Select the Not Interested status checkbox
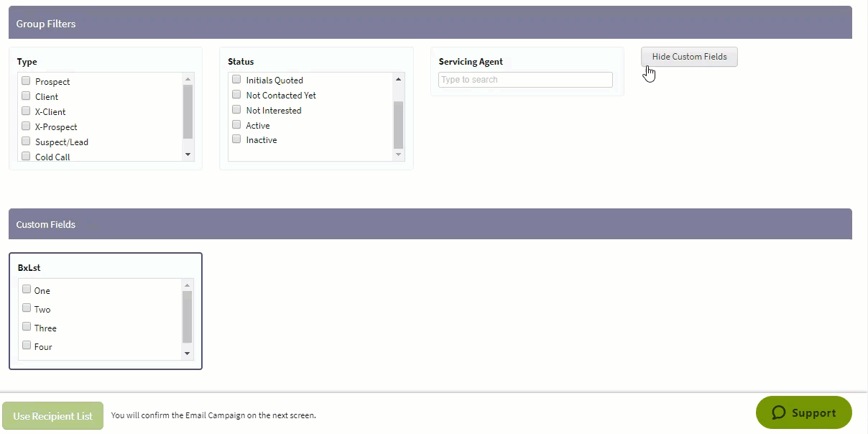The height and width of the screenshot is (434, 868). click(x=236, y=110)
